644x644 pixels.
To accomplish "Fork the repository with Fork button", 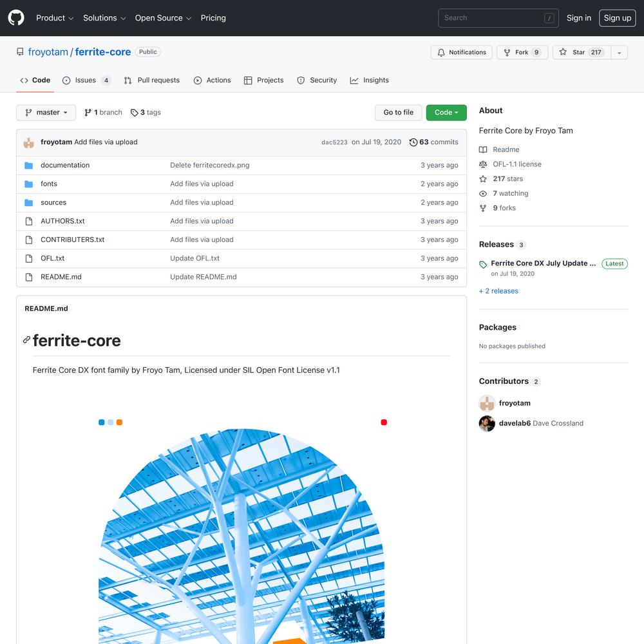I will click(522, 52).
